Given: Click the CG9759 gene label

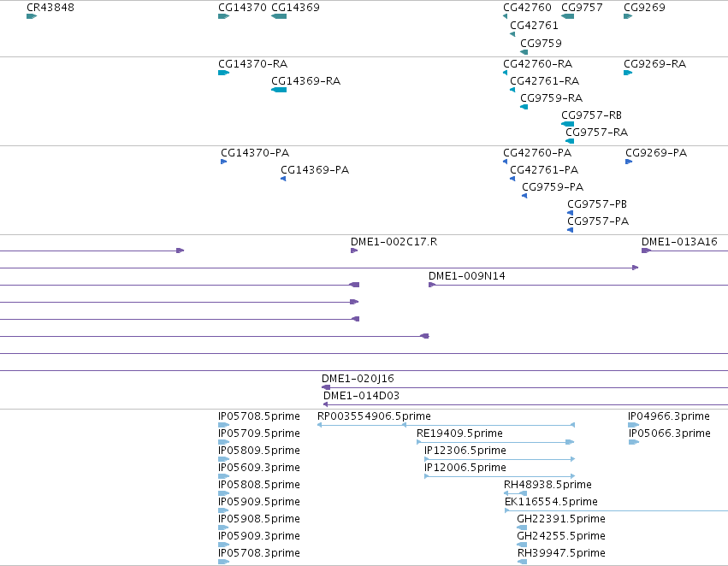Looking at the screenshot, I should pos(541,43).
